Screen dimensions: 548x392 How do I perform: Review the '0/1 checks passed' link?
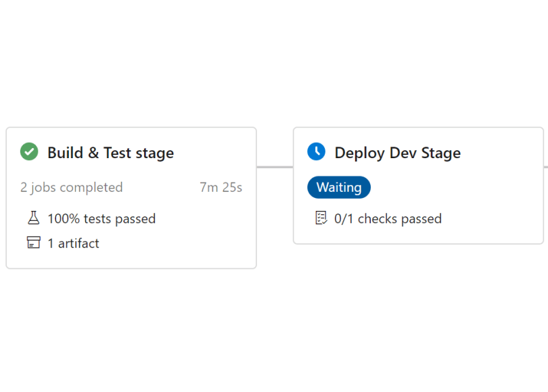pyautogui.click(x=388, y=218)
